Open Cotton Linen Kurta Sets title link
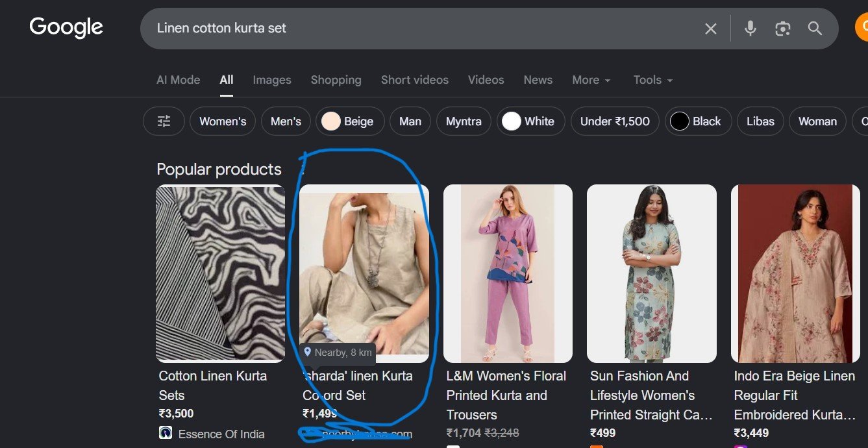The width and height of the screenshot is (868, 448). click(x=213, y=386)
